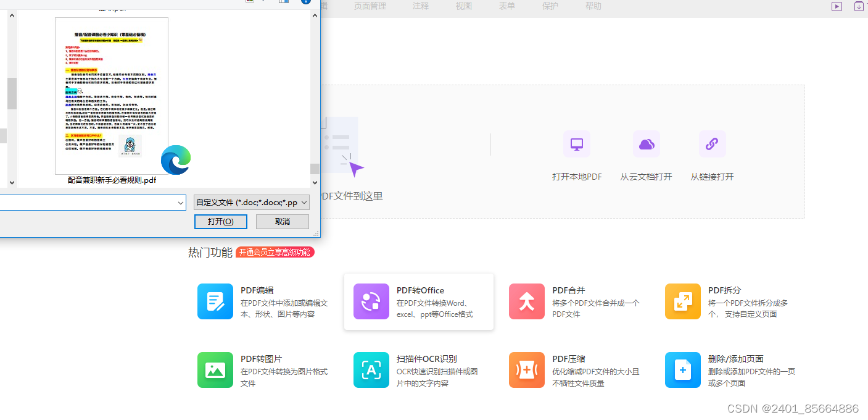This screenshot has width=868, height=420.
Task: Click the 删除/添加页面 icon
Action: pyautogui.click(x=683, y=370)
